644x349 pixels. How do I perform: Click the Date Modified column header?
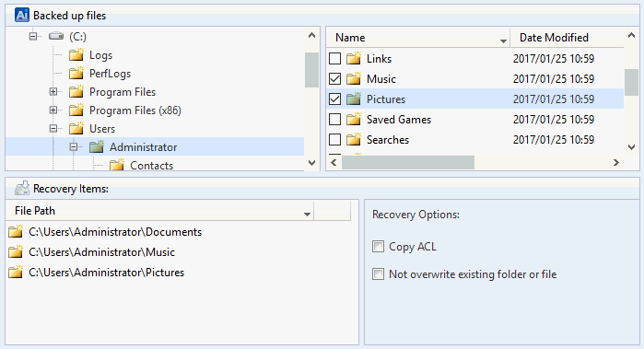567,38
